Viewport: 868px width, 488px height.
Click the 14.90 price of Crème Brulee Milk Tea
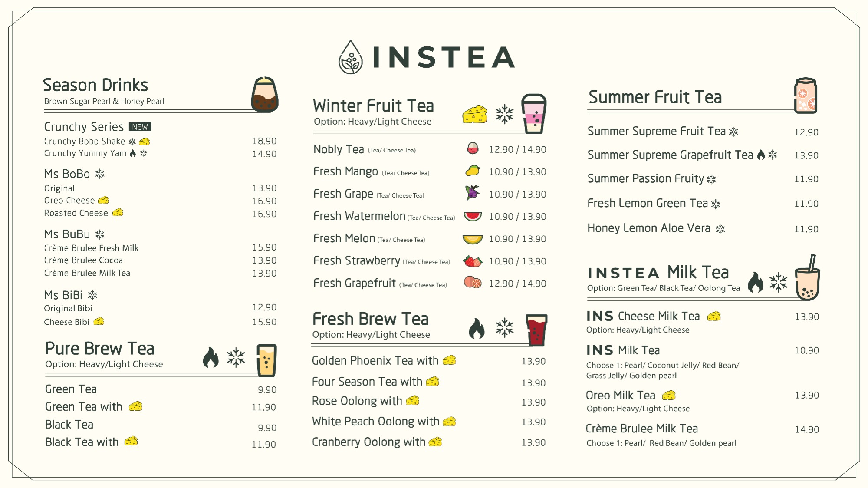pos(807,429)
